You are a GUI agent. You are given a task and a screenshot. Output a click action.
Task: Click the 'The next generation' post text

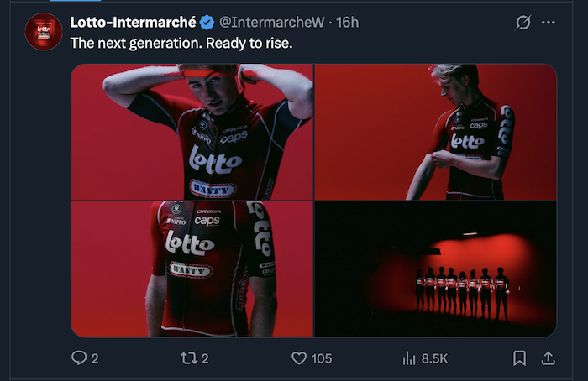coord(181,42)
